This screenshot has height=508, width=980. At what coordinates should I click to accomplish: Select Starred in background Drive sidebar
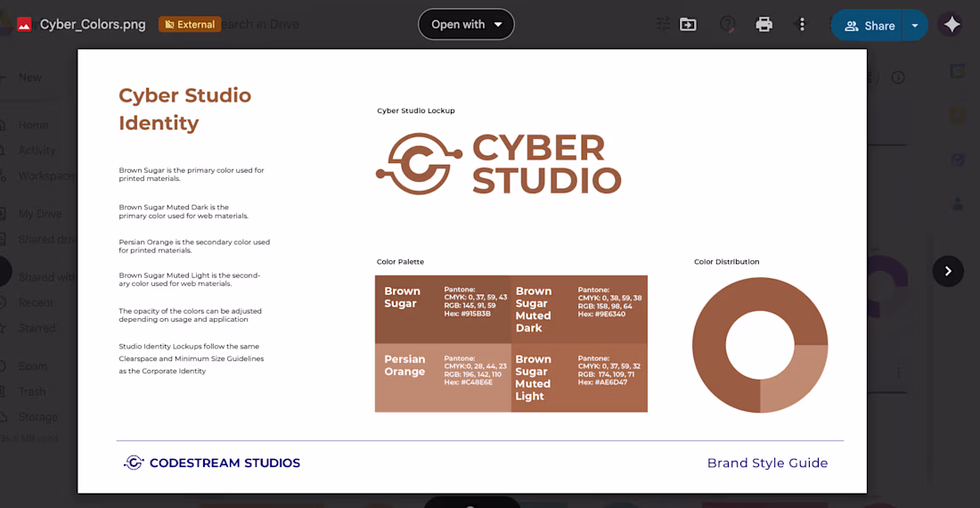(37, 328)
